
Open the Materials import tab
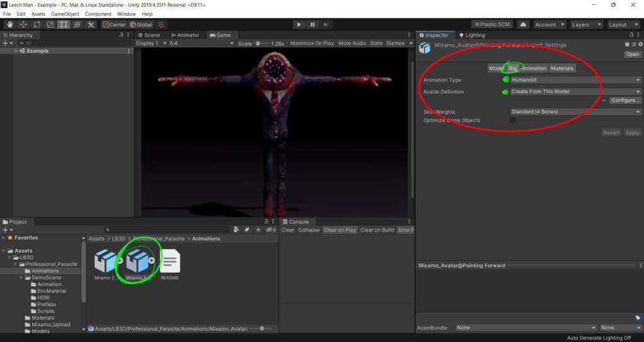[562, 68]
